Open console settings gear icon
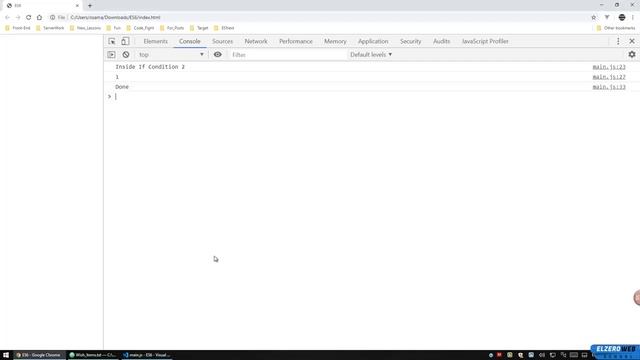The image size is (640, 360). point(632,54)
